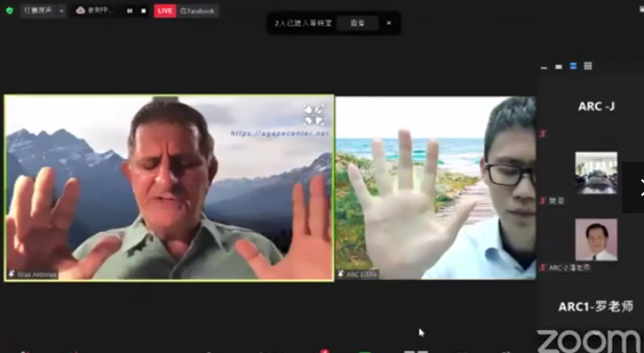Open the live on Facebook label
This screenshot has height=353, width=644.
(x=197, y=11)
